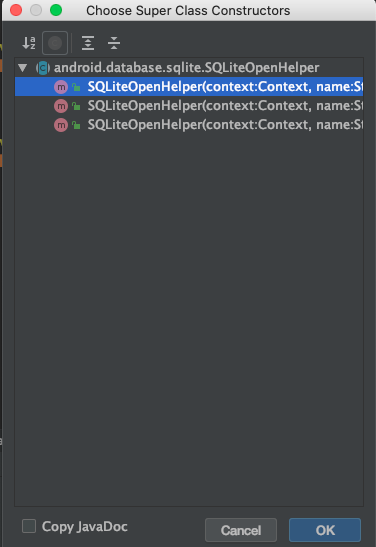Click the green lock icon on the third constructor

click(76, 125)
